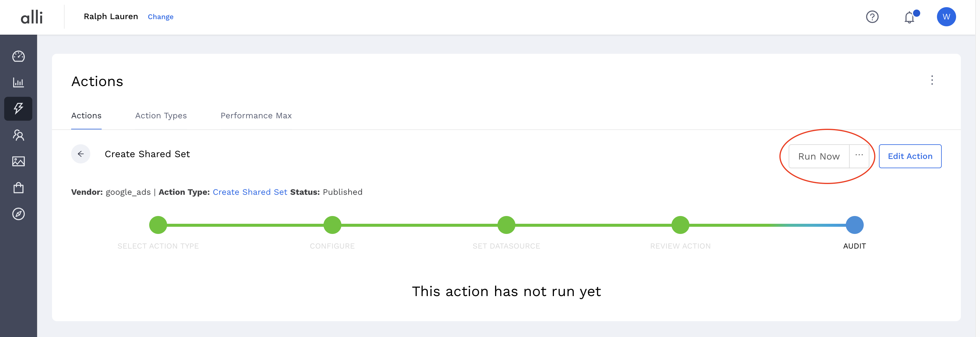Switch to the Action Types tab
This screenshot has width=980, height=337.
coord(161,116)
